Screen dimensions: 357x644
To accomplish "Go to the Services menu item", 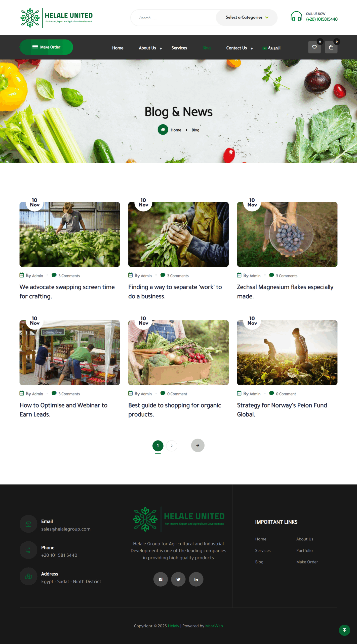I will 179,48.
